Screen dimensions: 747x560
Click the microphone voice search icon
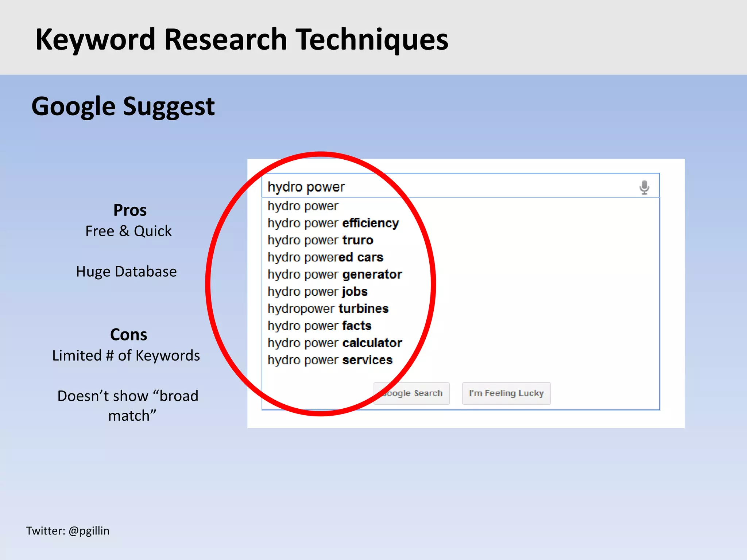point(644,187)
